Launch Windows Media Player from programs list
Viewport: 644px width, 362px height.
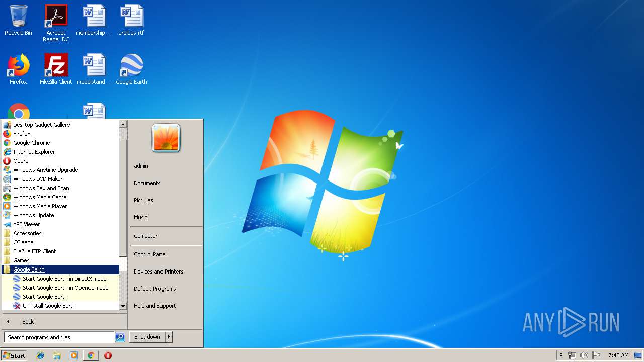(60, 206)
